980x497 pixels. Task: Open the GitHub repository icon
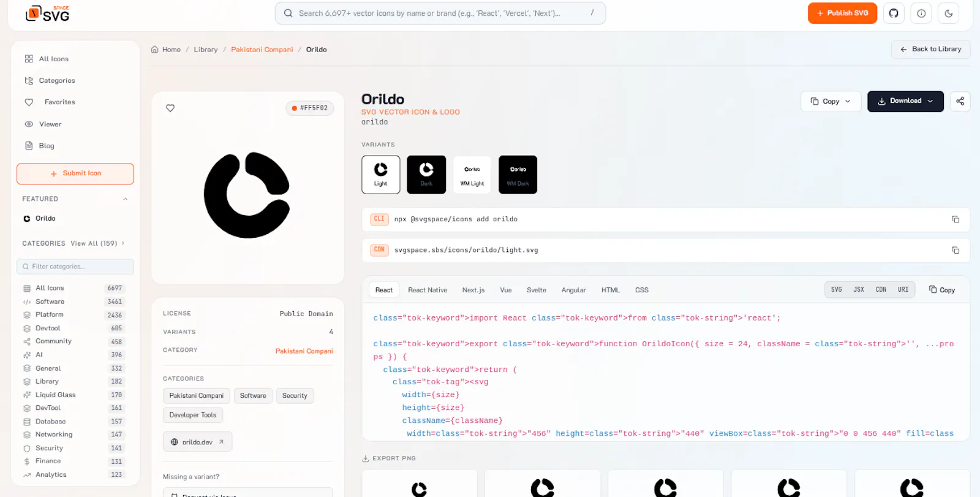click(x=894, y=13)
